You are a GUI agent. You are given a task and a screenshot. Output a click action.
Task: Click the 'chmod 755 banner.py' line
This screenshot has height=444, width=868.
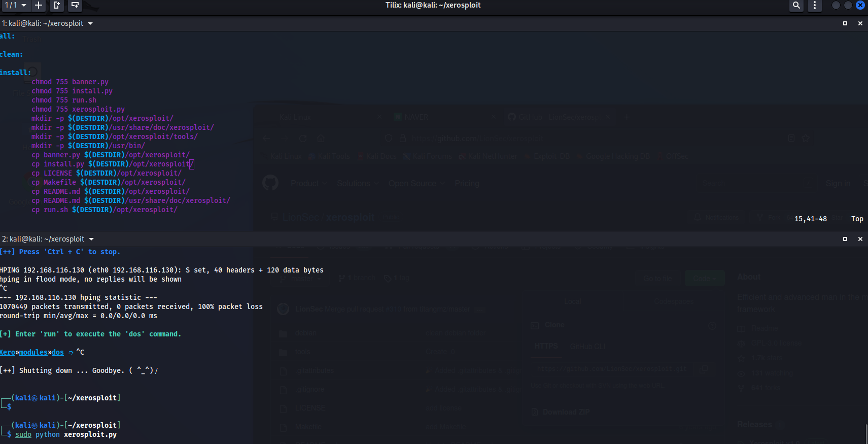[70, 82]
